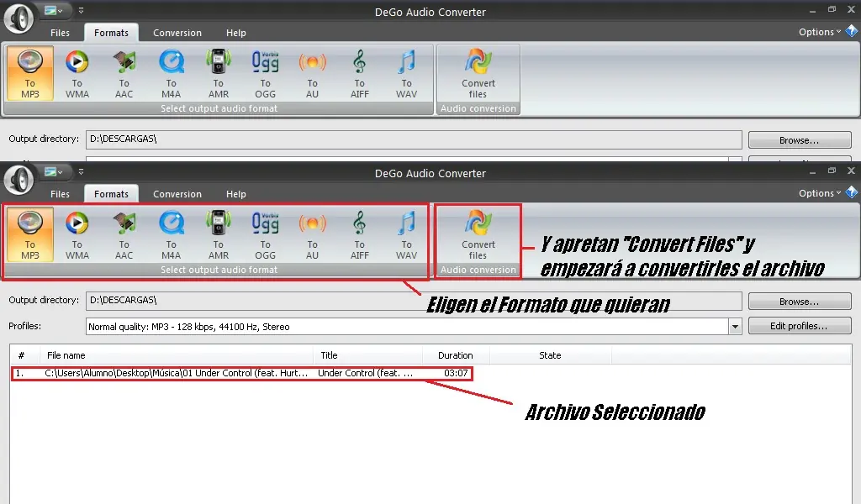Choose To AMR format in lower window

(x=219, y=234)
